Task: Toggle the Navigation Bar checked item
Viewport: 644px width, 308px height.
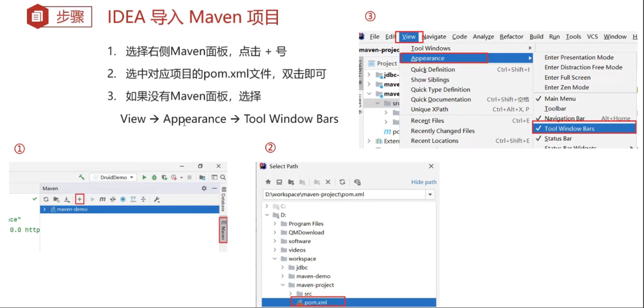Action: (564, 118)
